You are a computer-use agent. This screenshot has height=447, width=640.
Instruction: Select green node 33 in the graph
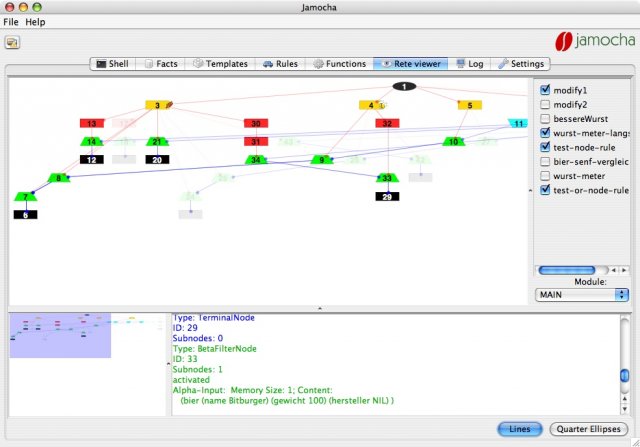(x=387, y=177)
